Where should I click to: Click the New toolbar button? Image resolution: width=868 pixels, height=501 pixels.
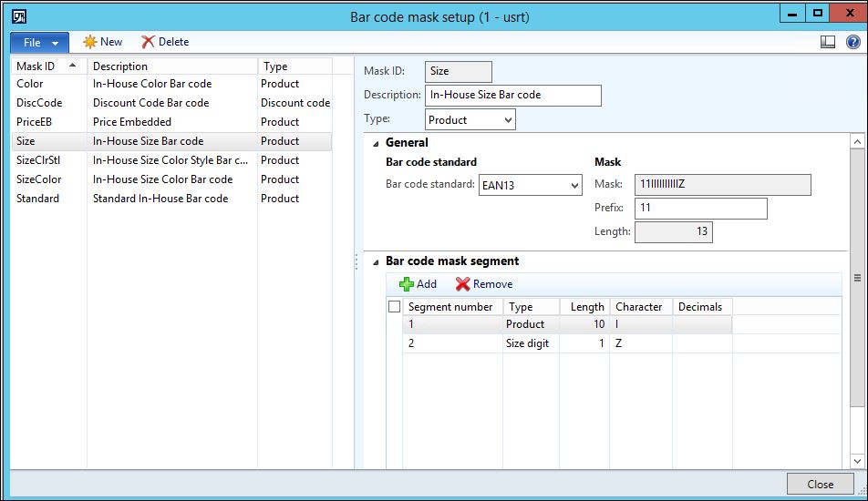103,42
